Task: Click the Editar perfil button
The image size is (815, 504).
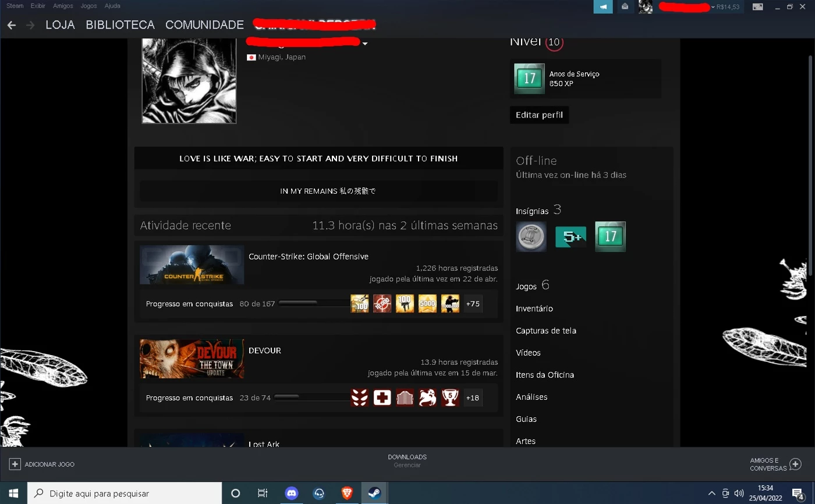Action: tap(539, 115)
